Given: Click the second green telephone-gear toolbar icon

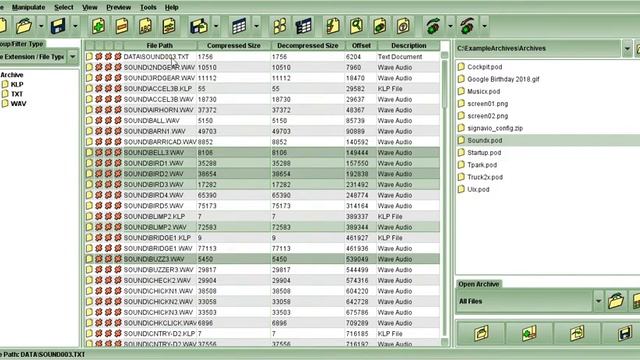Looking at the screenshot, I should [467, 26].
